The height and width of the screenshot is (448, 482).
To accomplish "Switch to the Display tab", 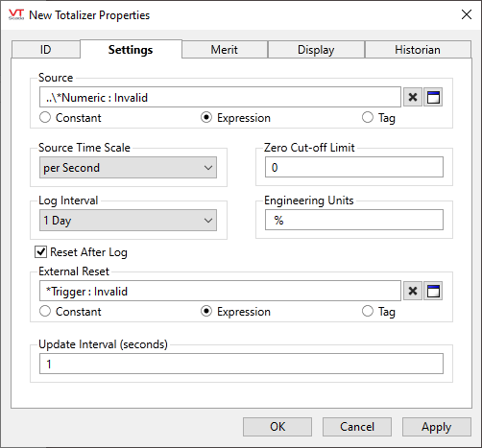I will click(x=316, y=50).
